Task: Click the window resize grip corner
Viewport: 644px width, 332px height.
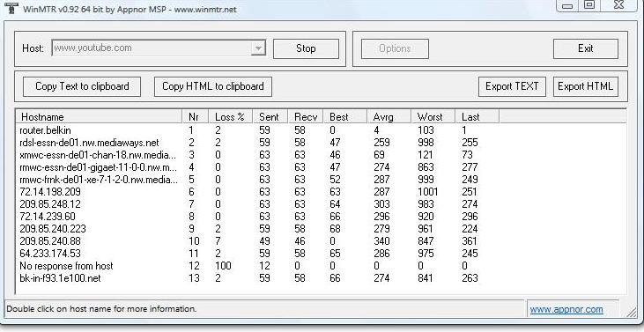Action: pos(632,313)
